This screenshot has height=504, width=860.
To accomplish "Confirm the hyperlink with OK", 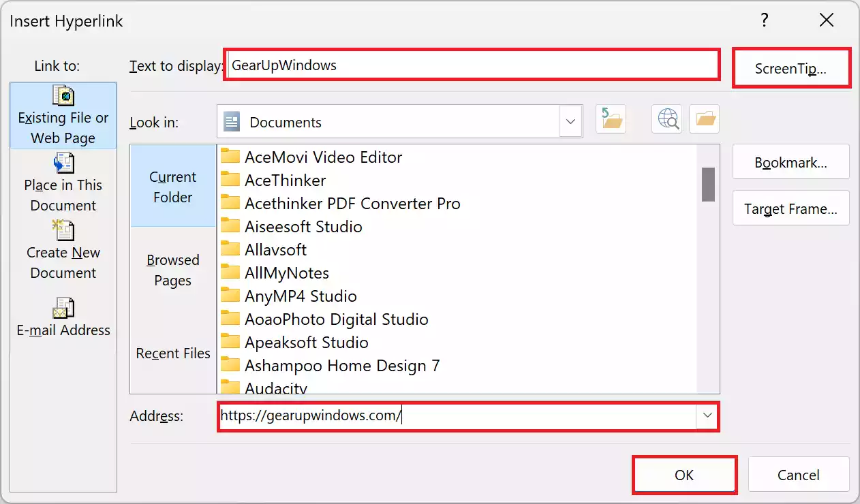I will [x=684, y=475].
